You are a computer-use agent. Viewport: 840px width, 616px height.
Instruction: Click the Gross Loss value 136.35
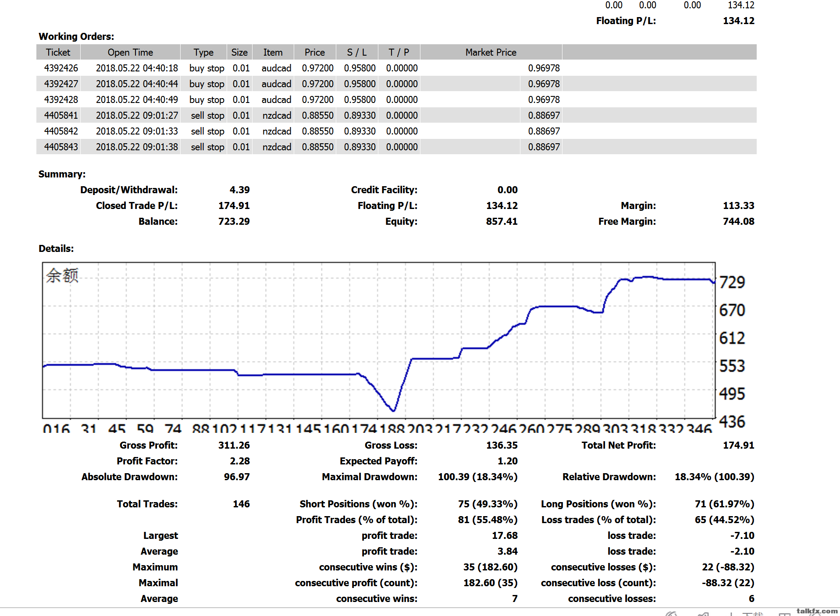pyautogui.click(x=502, y=445)
